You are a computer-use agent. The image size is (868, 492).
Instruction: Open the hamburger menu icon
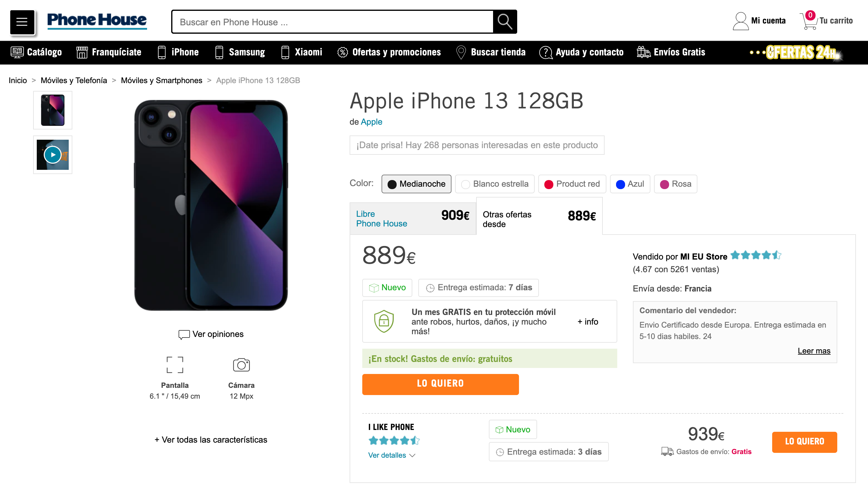[x=22, y=22]
